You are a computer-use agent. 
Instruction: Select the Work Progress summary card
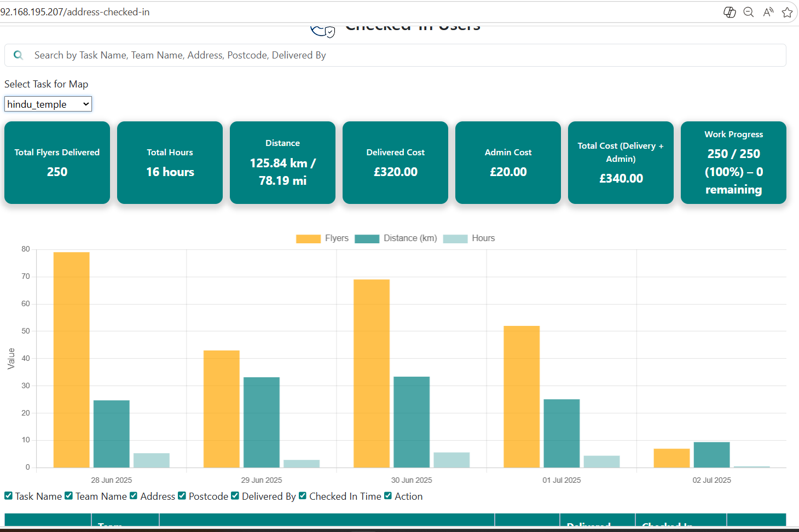(733, 162)
